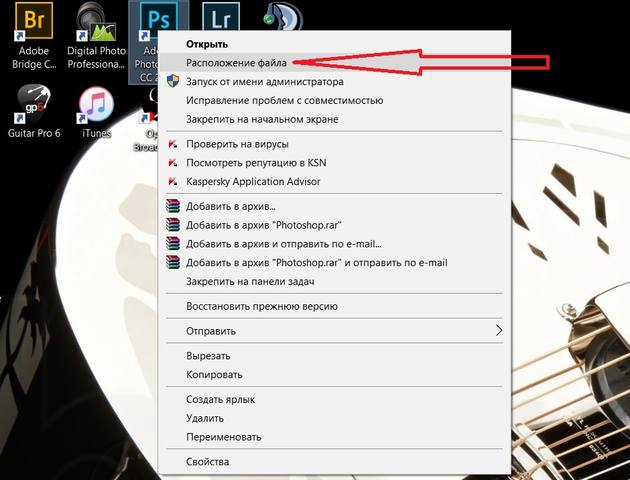
Task: Choose Вырезать from the context menu
Action: click(x=335, y=356)
